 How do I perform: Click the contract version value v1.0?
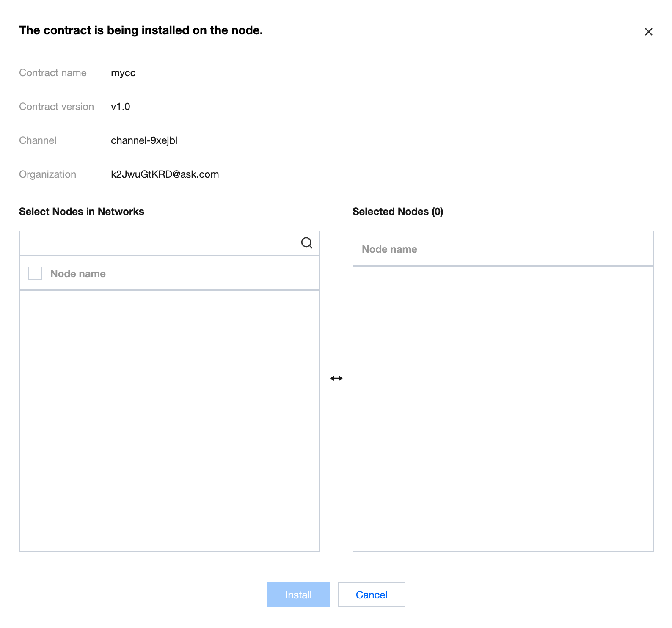tap(120, 107)
